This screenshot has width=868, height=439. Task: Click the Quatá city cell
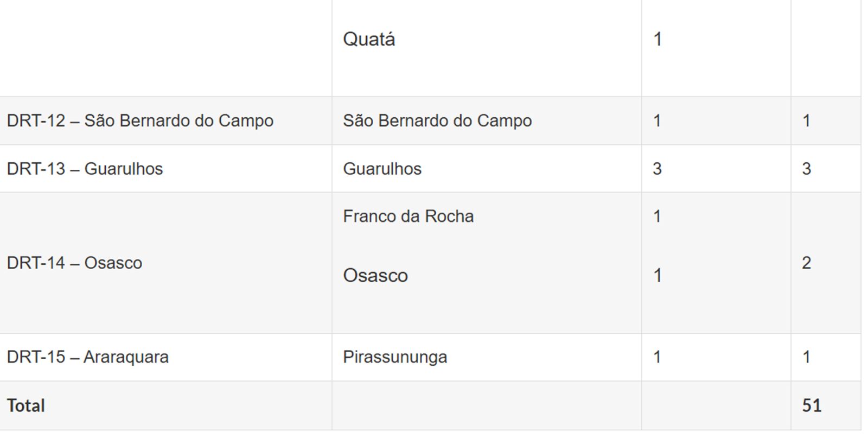click(x=369, y=40)
